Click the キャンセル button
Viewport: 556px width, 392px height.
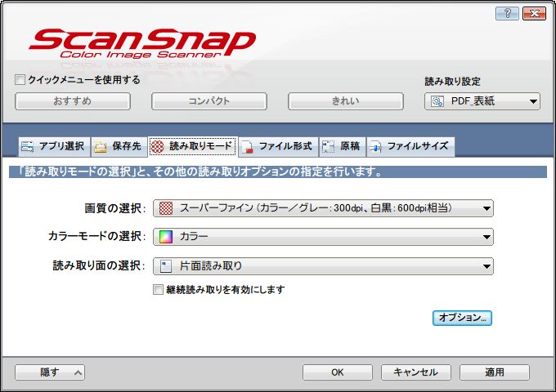point(416,372)
